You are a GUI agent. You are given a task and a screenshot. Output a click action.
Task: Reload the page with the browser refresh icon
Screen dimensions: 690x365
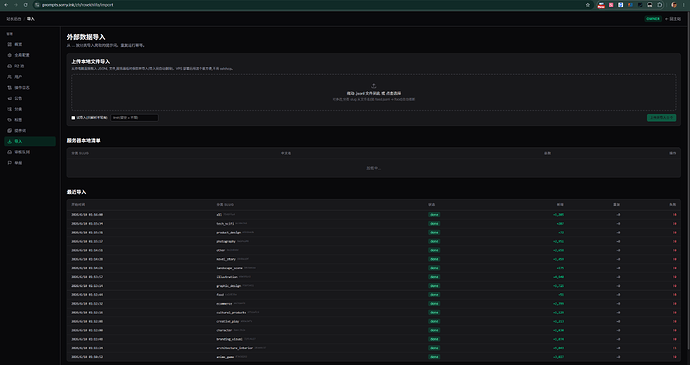[26, 5]
